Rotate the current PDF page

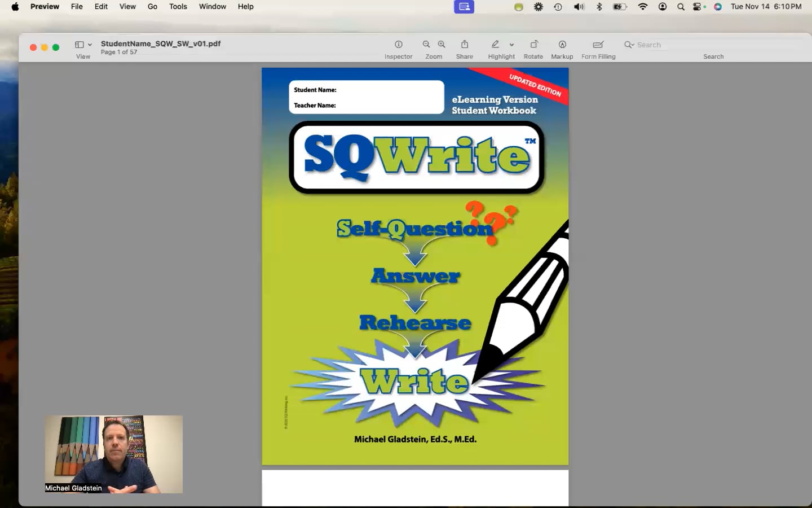(533, 44)
